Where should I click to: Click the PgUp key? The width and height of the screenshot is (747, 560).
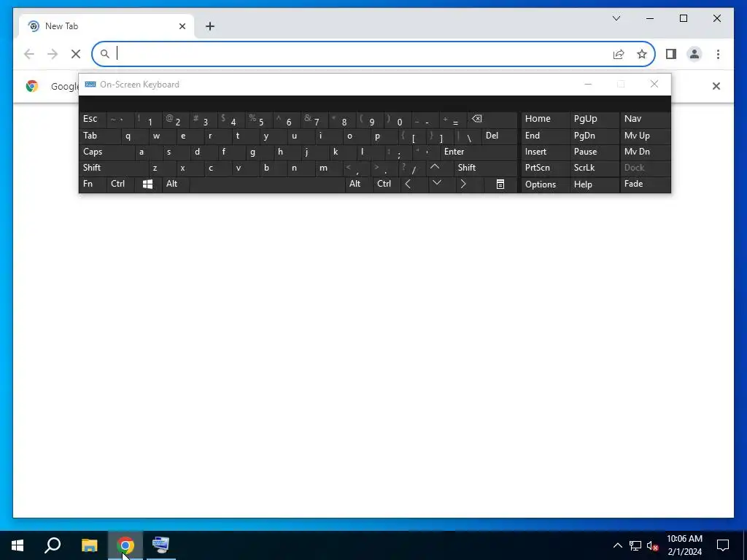point(594,120)
